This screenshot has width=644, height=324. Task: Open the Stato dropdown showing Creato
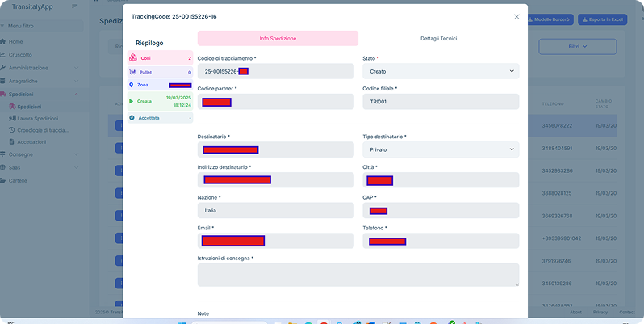point(440,71)
